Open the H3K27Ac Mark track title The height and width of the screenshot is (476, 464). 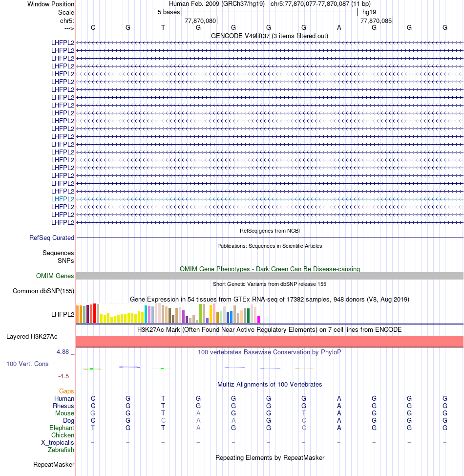pos(270,330)
